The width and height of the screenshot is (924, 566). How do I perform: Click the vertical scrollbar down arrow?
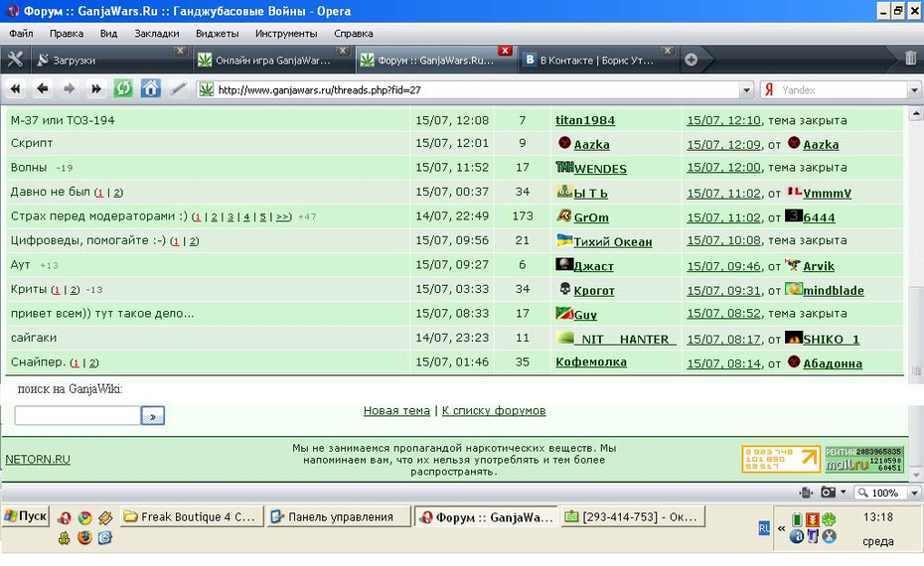click(x=916, y=475)
